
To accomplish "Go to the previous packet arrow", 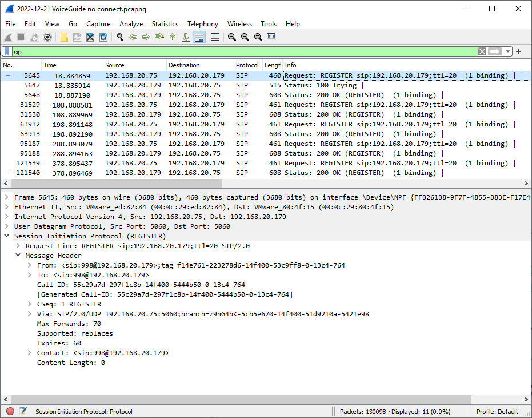I will coord(133,37).
